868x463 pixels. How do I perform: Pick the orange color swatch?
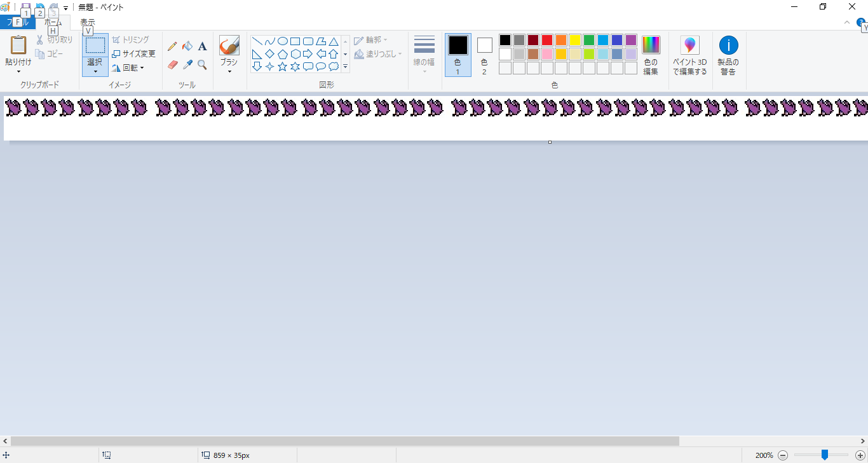point(561,40)
